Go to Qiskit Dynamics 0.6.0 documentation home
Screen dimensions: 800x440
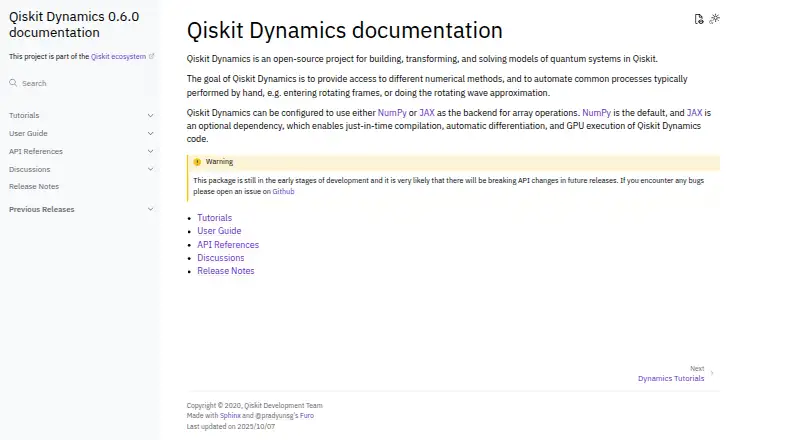point(74,25)
